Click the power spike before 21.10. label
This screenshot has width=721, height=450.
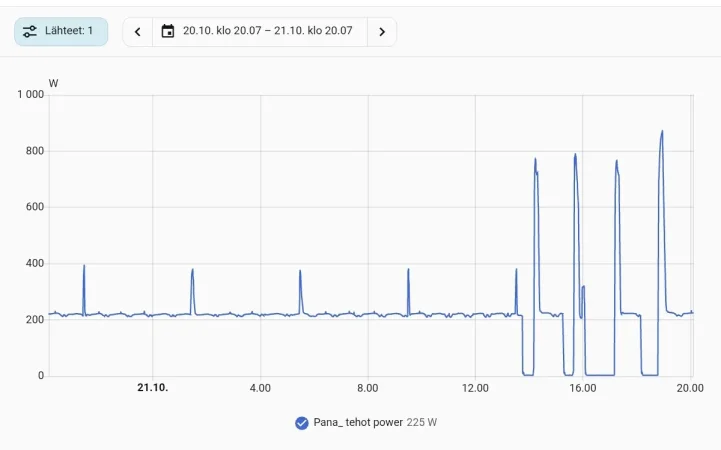point(84,267)
